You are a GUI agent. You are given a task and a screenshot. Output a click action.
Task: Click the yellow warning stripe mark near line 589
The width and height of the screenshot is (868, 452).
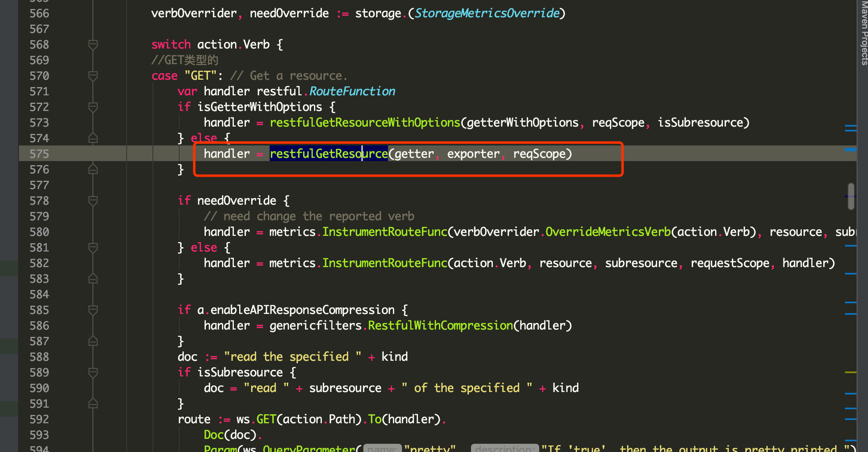[850, 372]
